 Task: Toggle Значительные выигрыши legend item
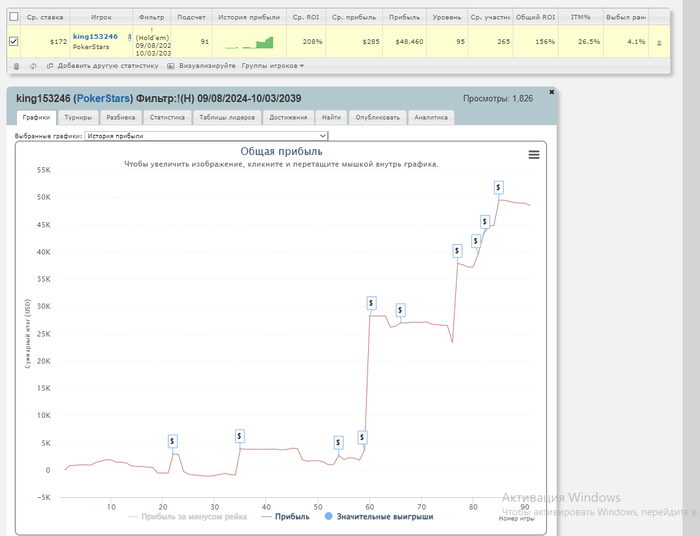[x=381, y=517]
